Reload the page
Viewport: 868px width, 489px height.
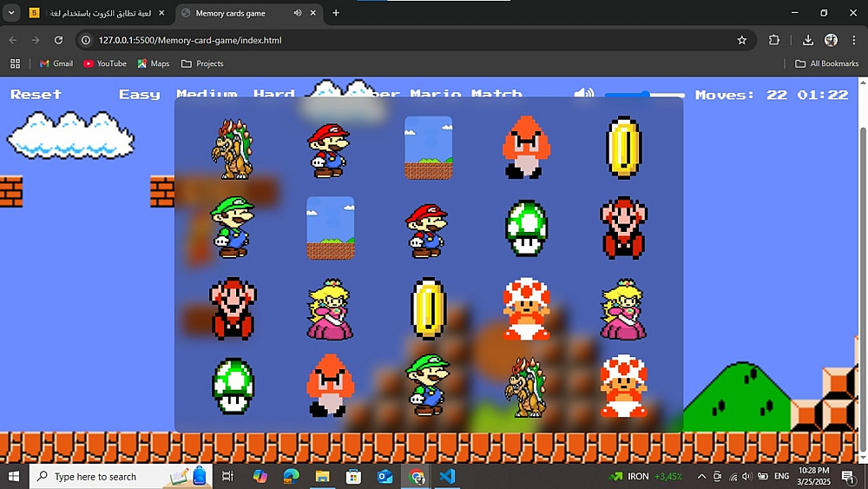(x=58, y=40)
